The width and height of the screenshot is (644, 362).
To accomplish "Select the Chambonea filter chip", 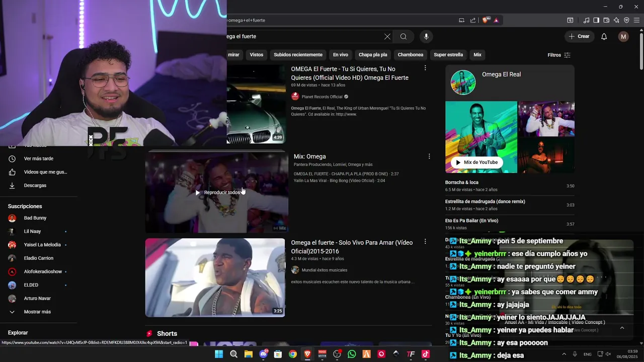I will pos(411,55).
